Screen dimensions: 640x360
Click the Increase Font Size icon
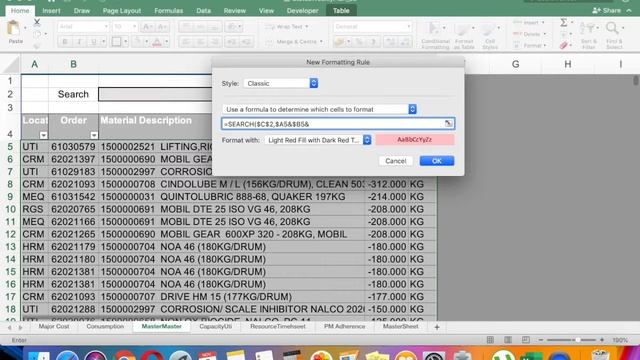point(147,27)
